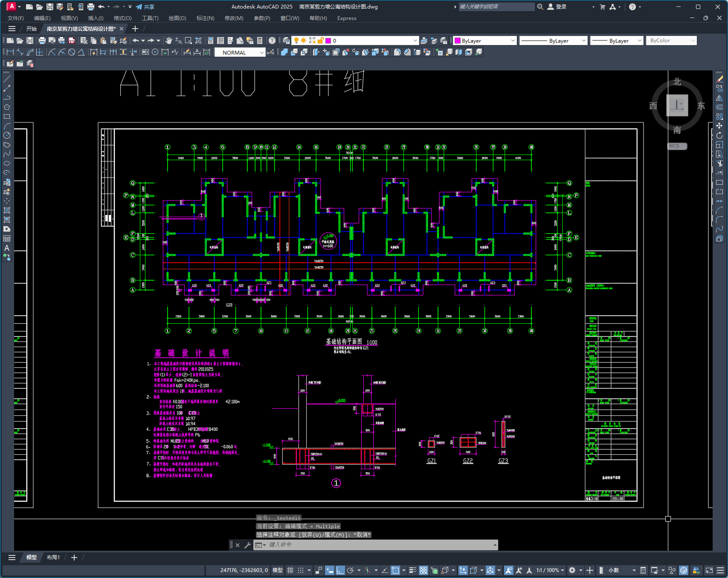The width and height of the screenshot is (728, 578).
Task: Select the Diameter dimension tool
Action: pos(71,52)
